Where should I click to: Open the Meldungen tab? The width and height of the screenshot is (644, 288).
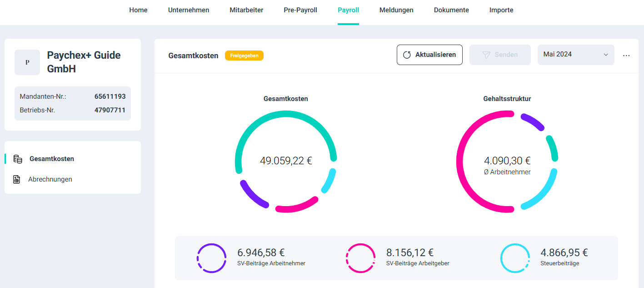click(x=396, y=10)
